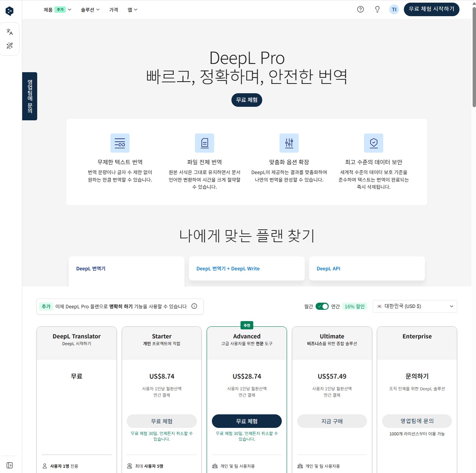Click the team users icon under the Ultimate plan

[300, 466]
